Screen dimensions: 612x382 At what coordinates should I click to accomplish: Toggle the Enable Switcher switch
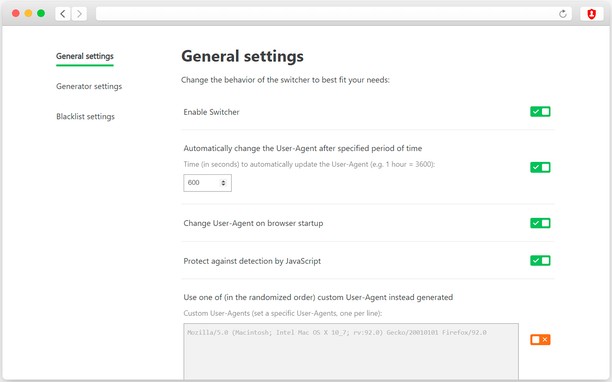tap(540, 112)
